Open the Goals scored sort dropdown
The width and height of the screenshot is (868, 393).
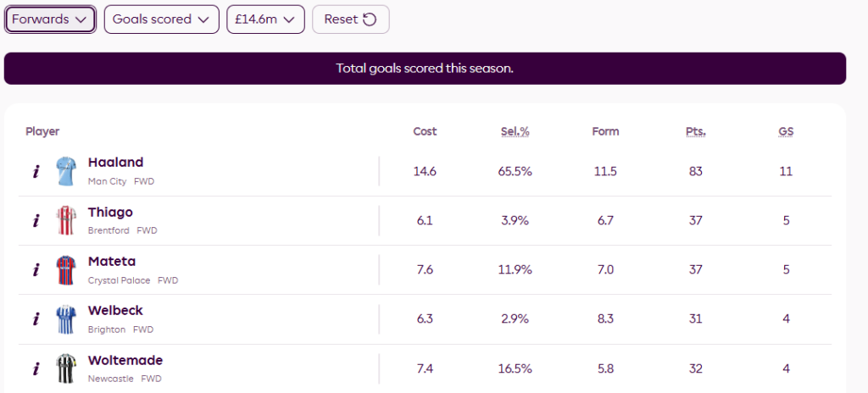(x=161, y=19)
